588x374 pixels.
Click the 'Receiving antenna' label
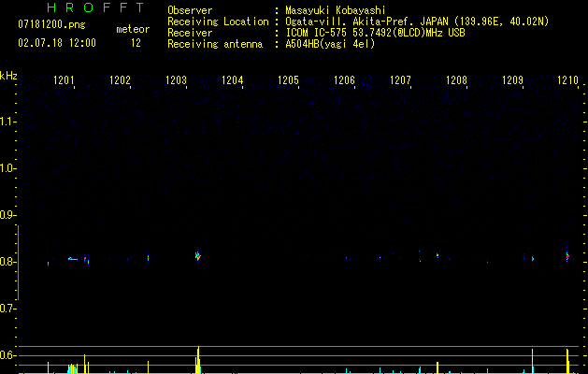[215, 44]
